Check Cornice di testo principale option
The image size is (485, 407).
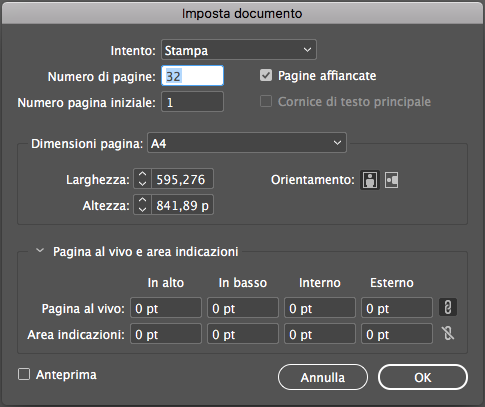coord(266,101)
